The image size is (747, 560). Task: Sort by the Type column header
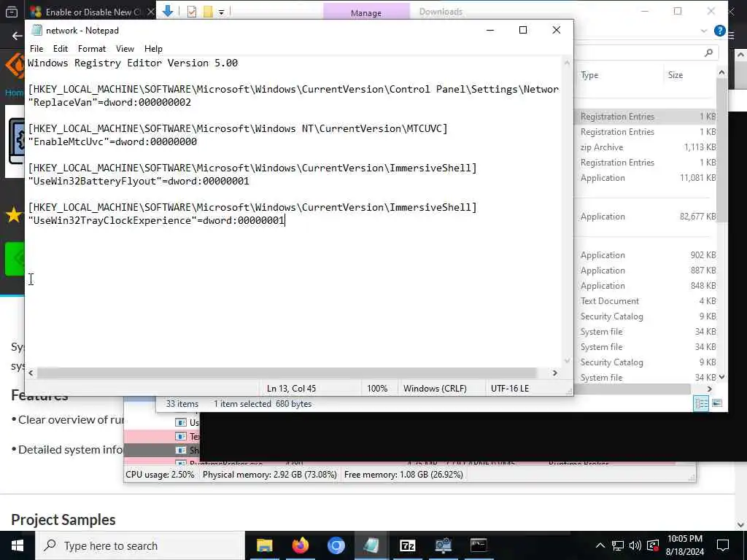(x=589, y=75)
